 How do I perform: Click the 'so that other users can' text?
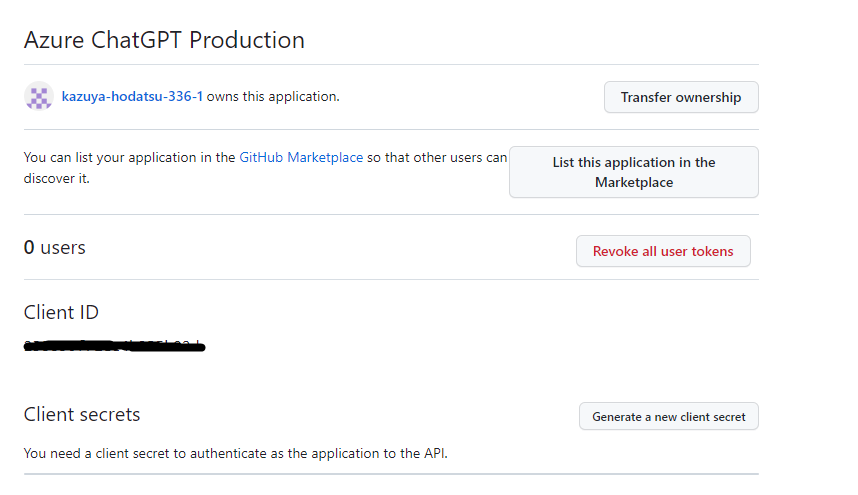pos(437,157)
